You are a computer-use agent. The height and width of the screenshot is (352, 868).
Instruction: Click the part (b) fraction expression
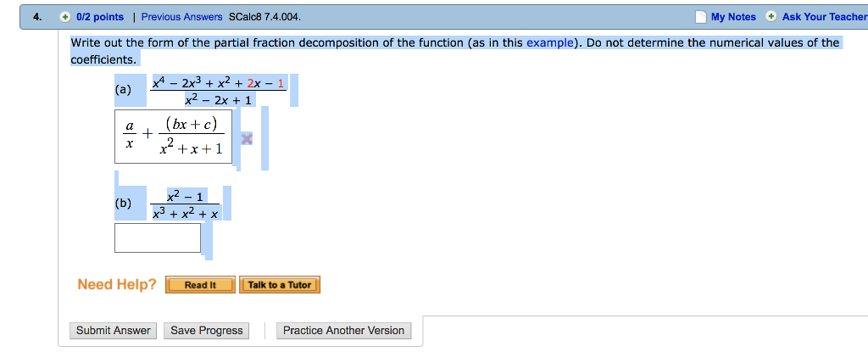(185, 205)
